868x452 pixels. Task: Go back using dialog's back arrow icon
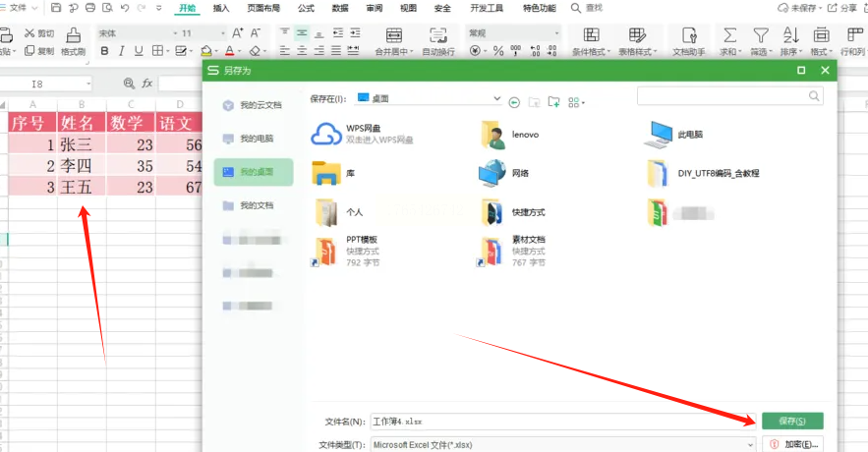pyautogui.click(x=514, y=102)
